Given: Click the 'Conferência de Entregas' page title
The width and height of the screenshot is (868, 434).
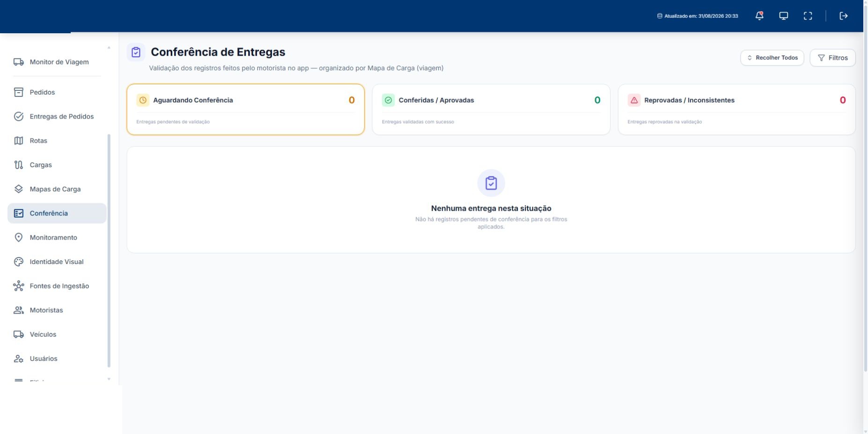Looking at the screenshot, I should pos(218,52).
